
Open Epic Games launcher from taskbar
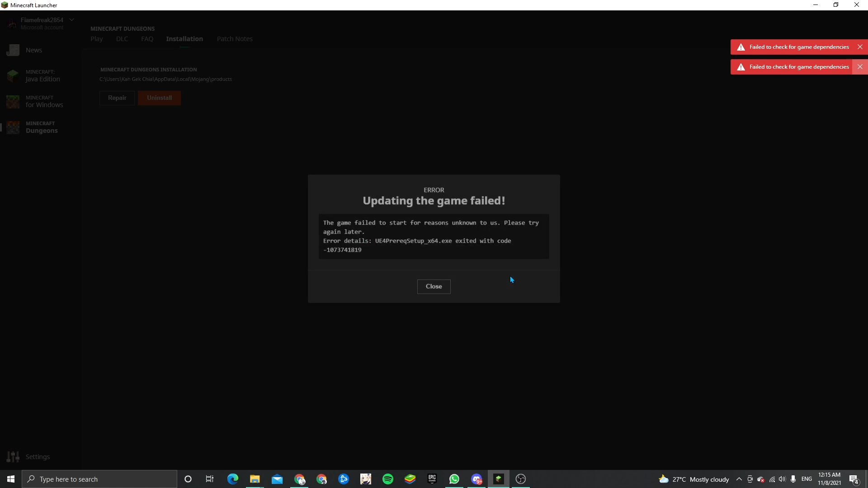(x=432, y=479)
